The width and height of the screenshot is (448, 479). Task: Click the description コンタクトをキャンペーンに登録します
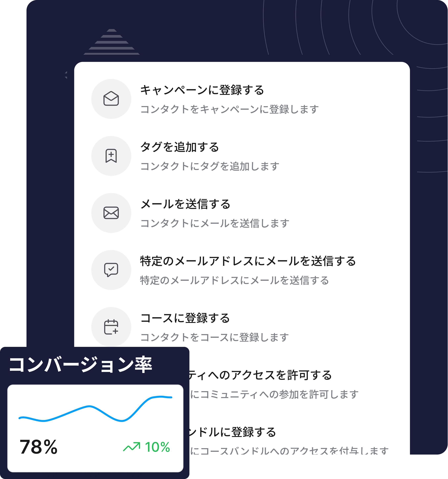229,109
